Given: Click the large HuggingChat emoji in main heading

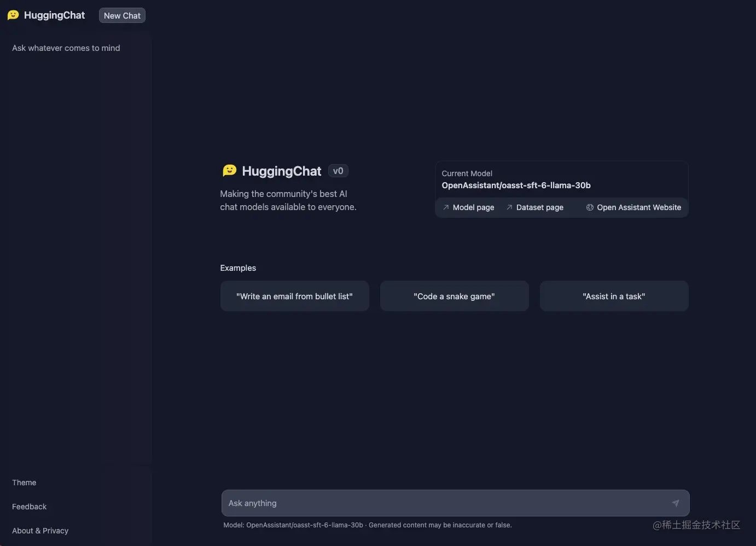Looking at the screenshot, I should (229, 171).
